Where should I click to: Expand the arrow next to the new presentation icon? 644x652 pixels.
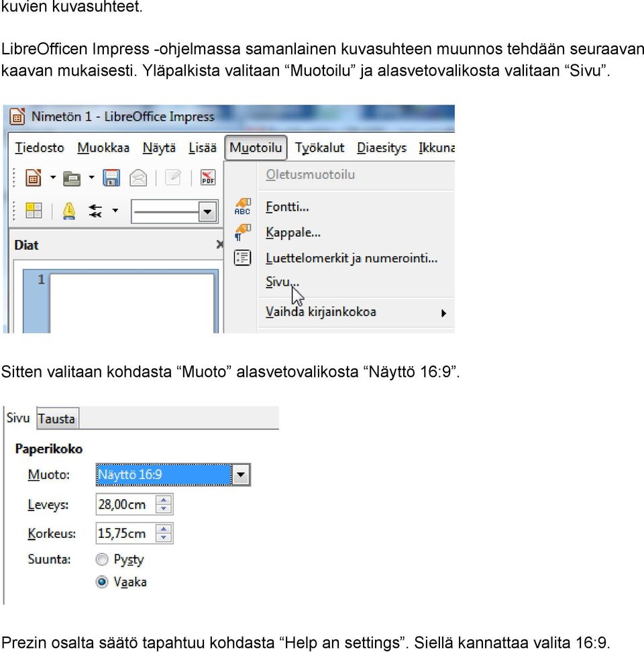coord(53,178)
